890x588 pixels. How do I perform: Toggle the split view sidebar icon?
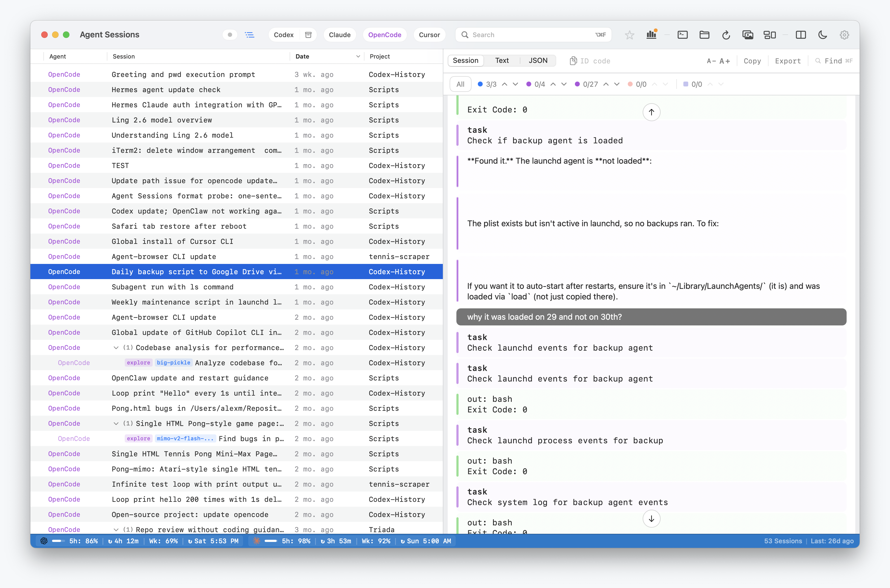click(x=801, y=35)
